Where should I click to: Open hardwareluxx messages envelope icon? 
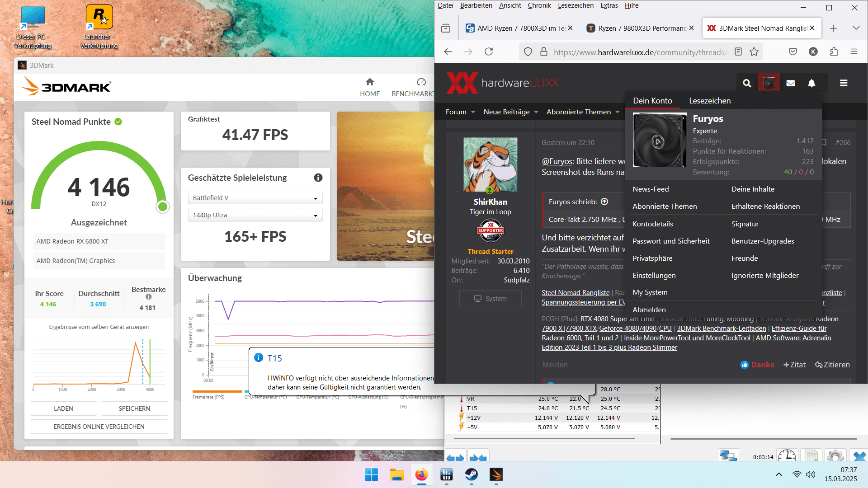[790, 83]
